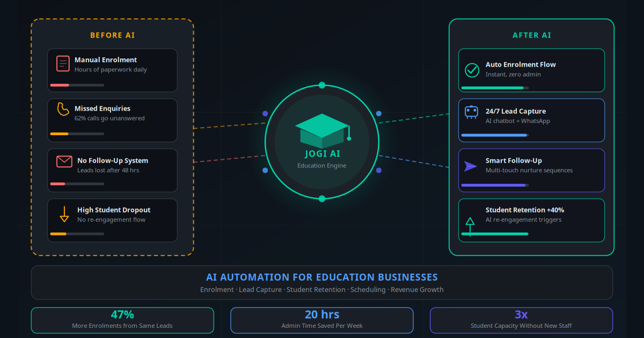Open the Auto Enrolment Flow card
The image size is (644, 338).
531,70
